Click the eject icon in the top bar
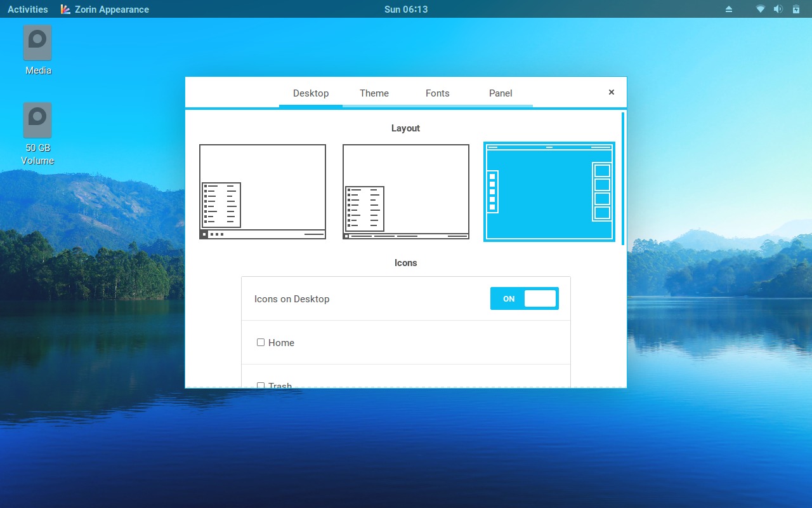Image resolution: width=812 pixels, height=508 pixels. [729, 9]
